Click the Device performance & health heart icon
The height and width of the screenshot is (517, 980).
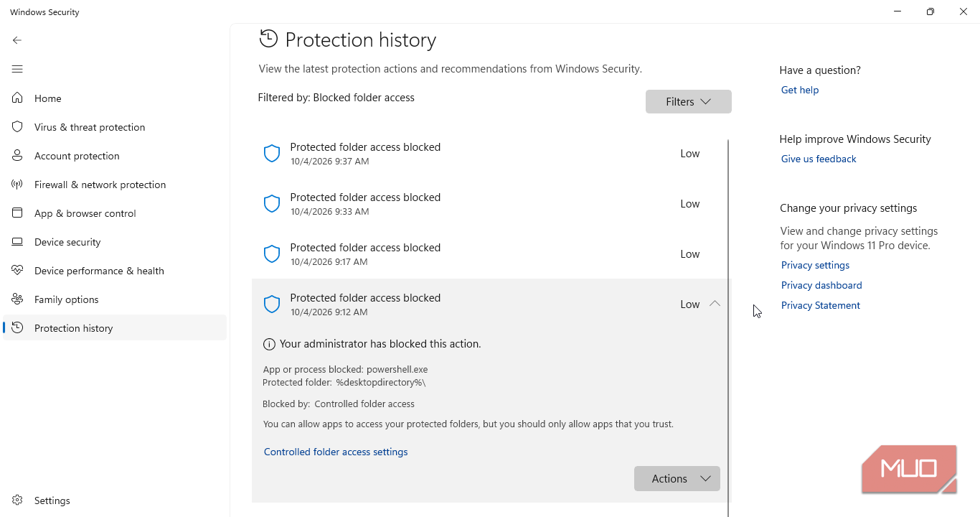(17, 271)
